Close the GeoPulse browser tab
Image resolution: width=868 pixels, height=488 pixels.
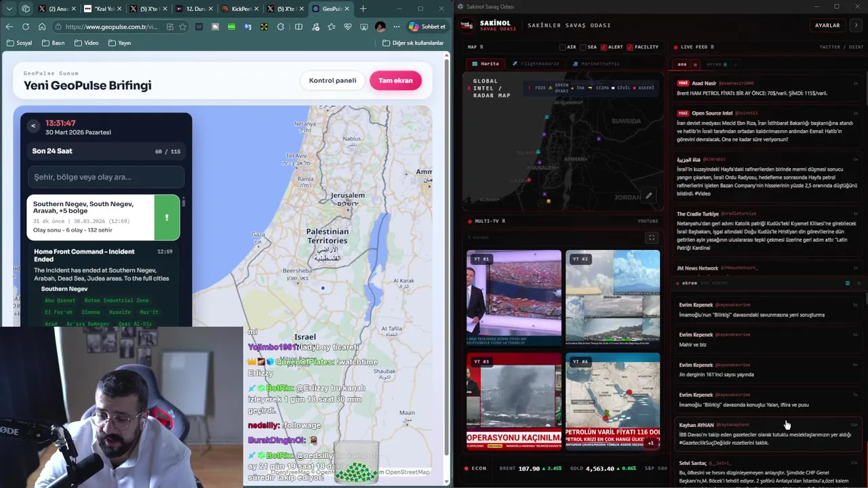pyautogui.click(x=347, y=9)
